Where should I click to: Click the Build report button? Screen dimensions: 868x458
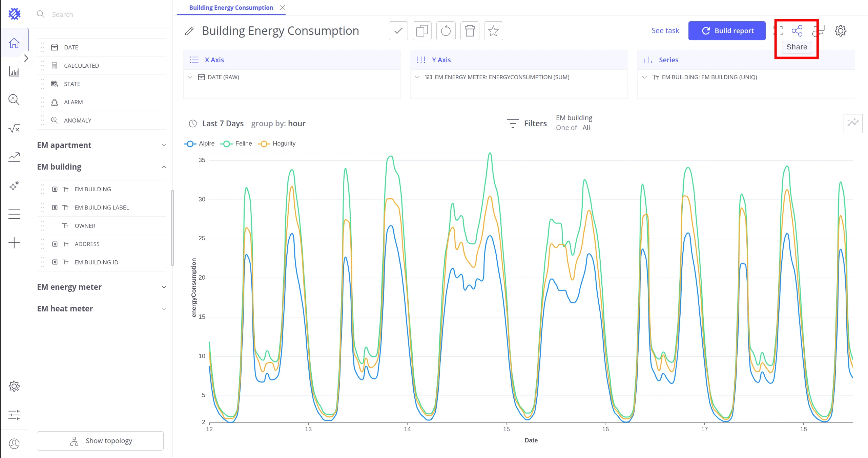[727, 31]
